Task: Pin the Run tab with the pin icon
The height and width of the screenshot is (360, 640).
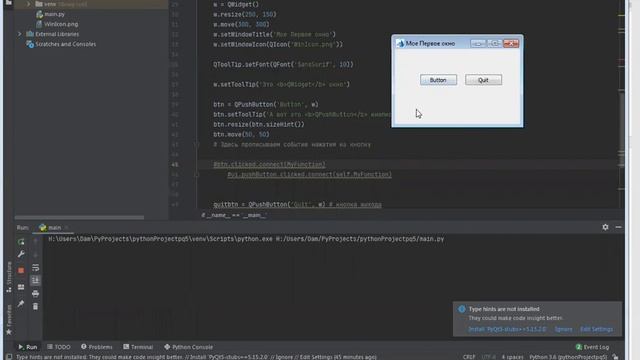Action: coord(21,304)
